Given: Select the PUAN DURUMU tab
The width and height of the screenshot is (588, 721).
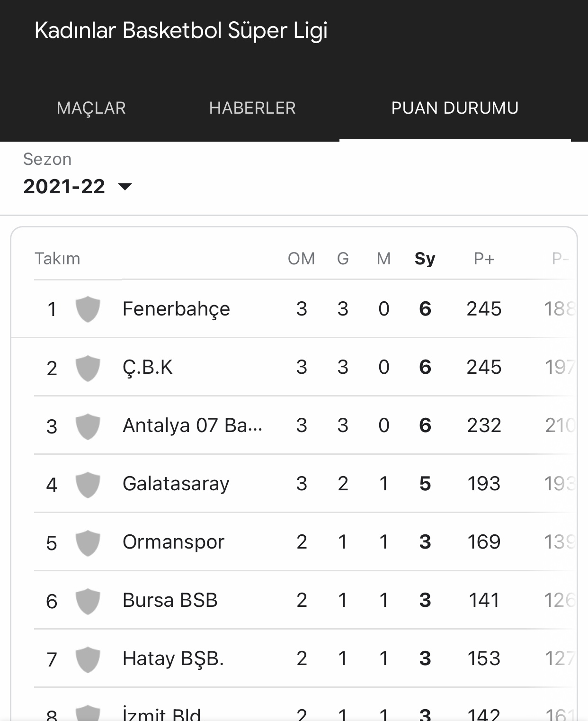Looking at the screenshot, I should [455, 108].
